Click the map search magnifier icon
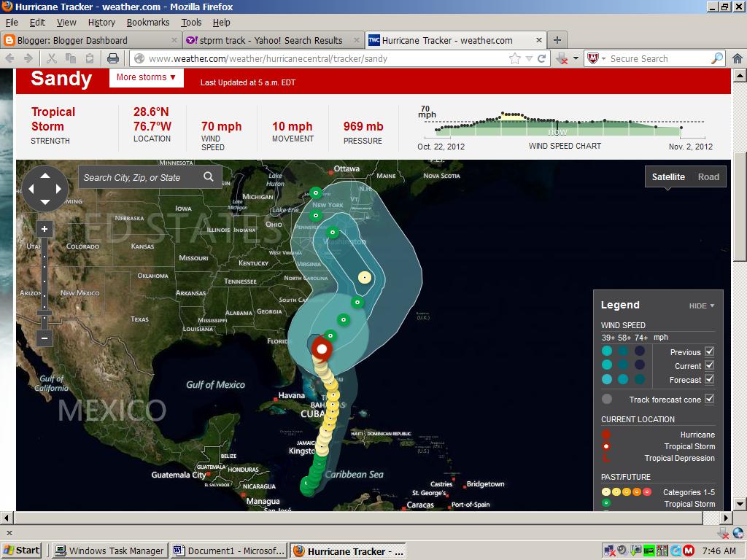747x560 pixels. tap(209, 176)
